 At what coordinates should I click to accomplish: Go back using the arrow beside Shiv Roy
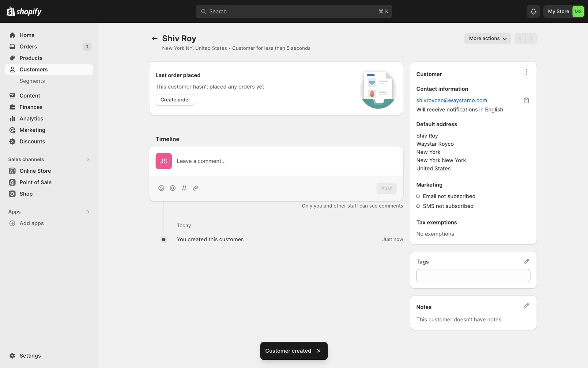pyautogui.click(x=155, y=38)
